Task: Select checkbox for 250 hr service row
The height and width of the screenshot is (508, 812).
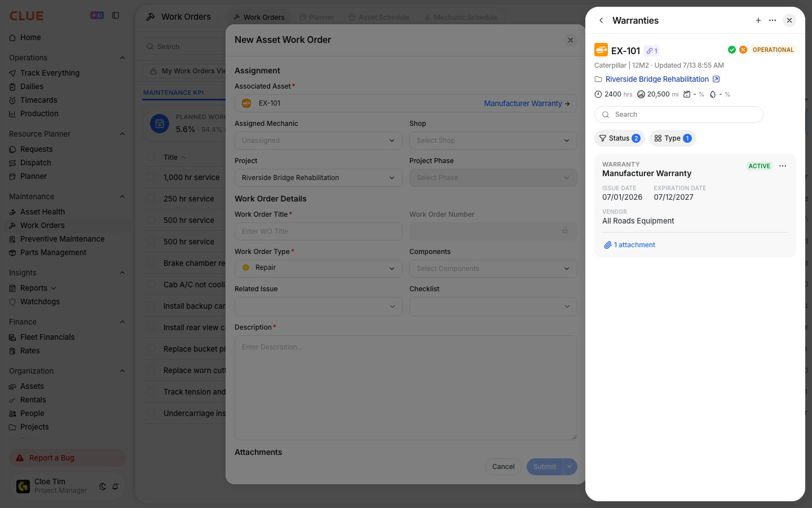Action: [151, 199]
